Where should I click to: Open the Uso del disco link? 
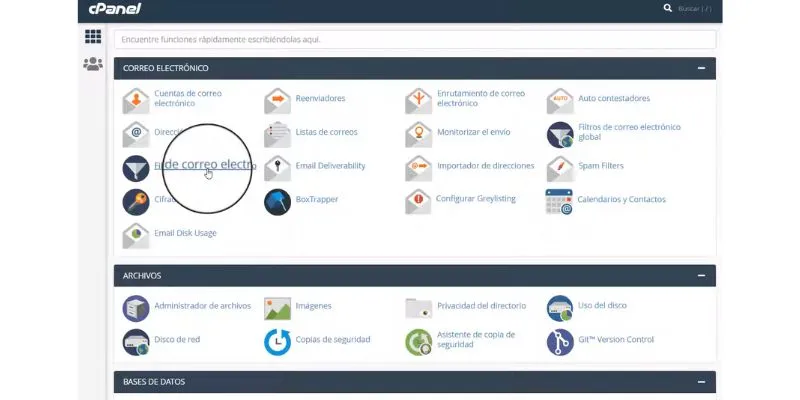click(x=603, y=305)
